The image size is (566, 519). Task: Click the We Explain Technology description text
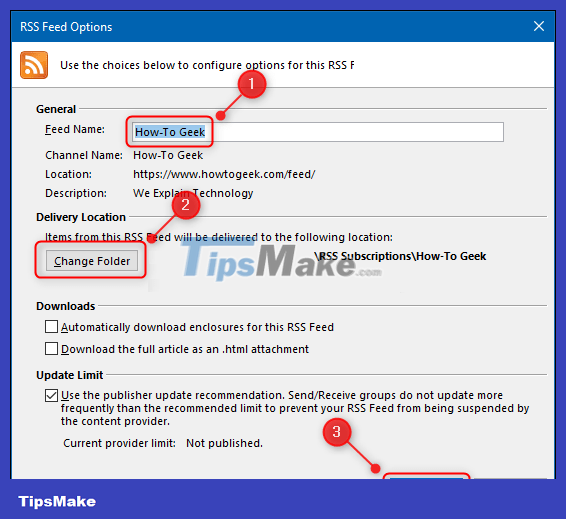tap(193, 193)
